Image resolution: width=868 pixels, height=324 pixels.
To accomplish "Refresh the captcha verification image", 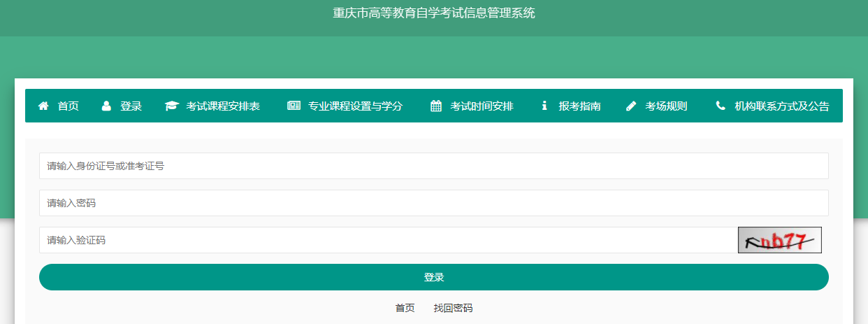I will pos(779,240).
